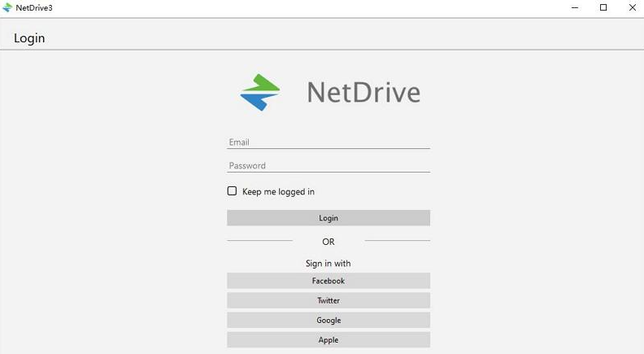This screenshot has height=354, width=644.
Task: Click the NetDrive arrow logo
Action: click(260, 92)
